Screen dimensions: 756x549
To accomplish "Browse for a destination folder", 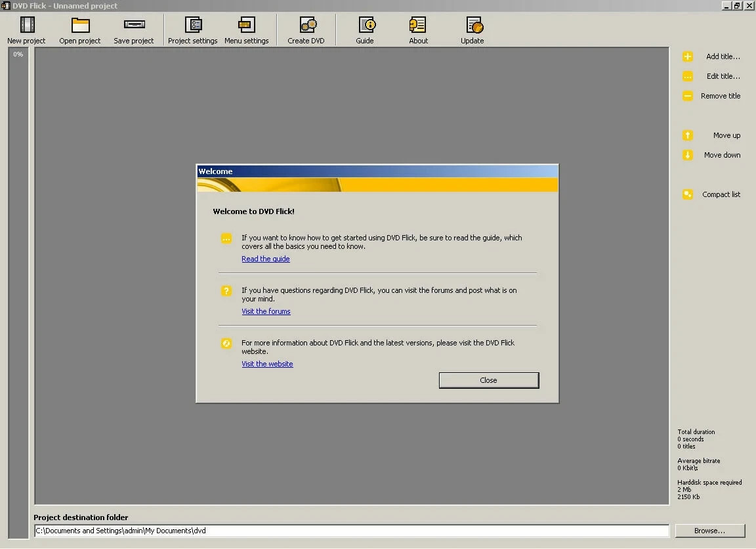I will tap(710, 531).
